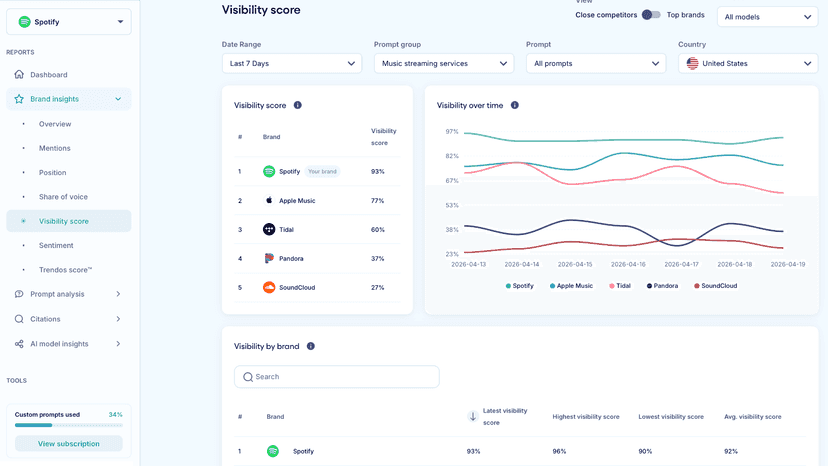Click the Prompt analysis chat icon

(x=19, y=294)
